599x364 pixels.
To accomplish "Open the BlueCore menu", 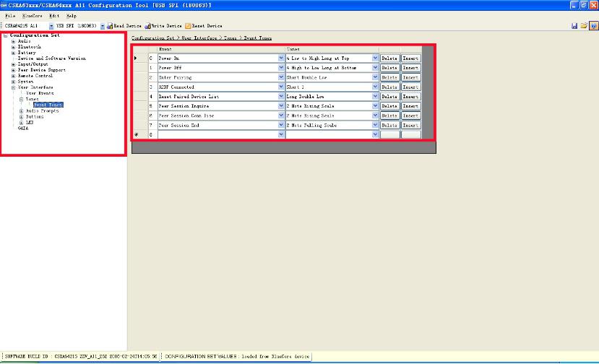I will [31, 15].
